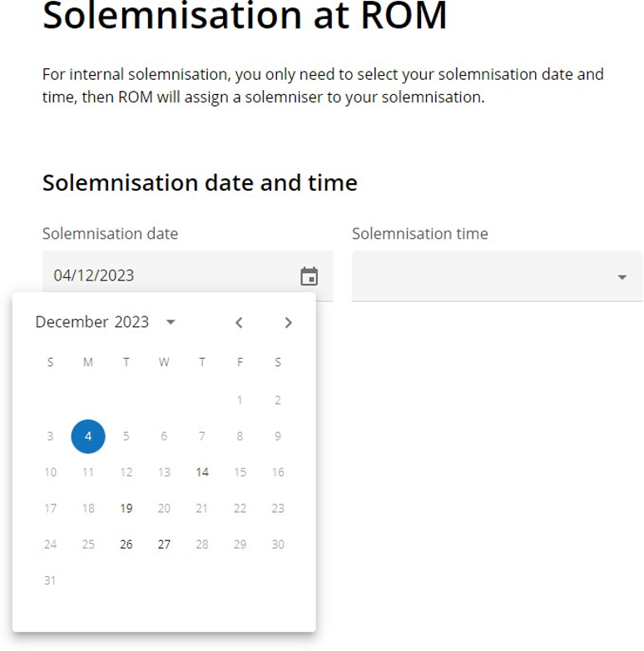Viewport: 644px width, 651px height.
Task: Open the calendar picker icon
Action: [x=310, y=276]
